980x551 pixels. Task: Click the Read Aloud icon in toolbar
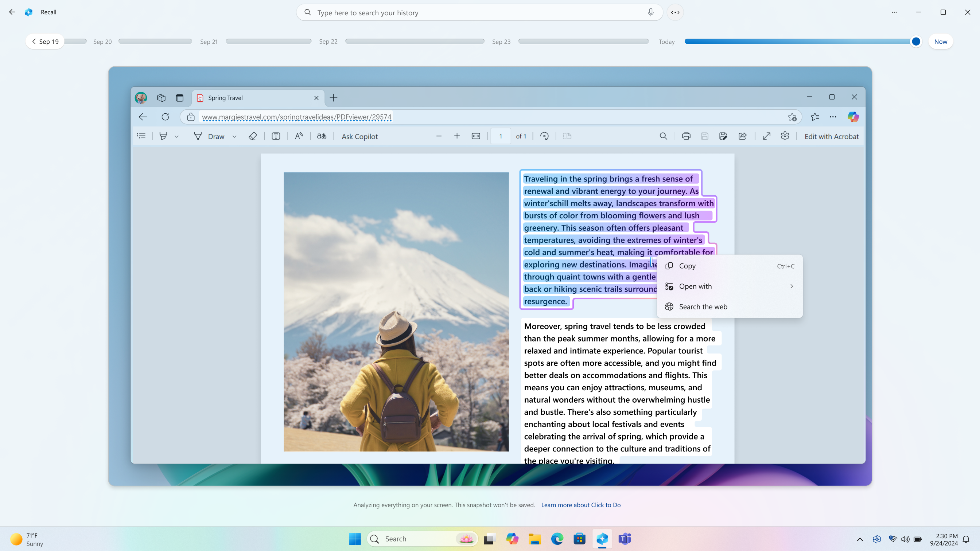click(x=299, y=136)
